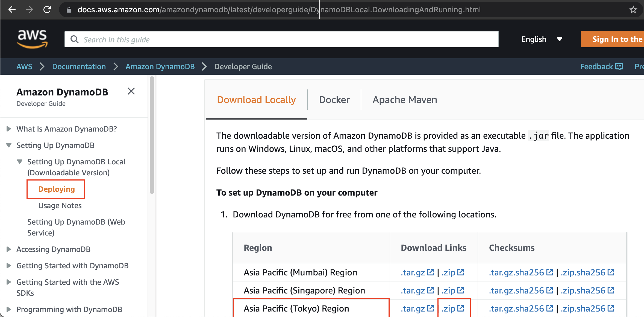Screen dimensions: 644x317
Task: Click the browser back arrow
Action: [x=12, y=10]
